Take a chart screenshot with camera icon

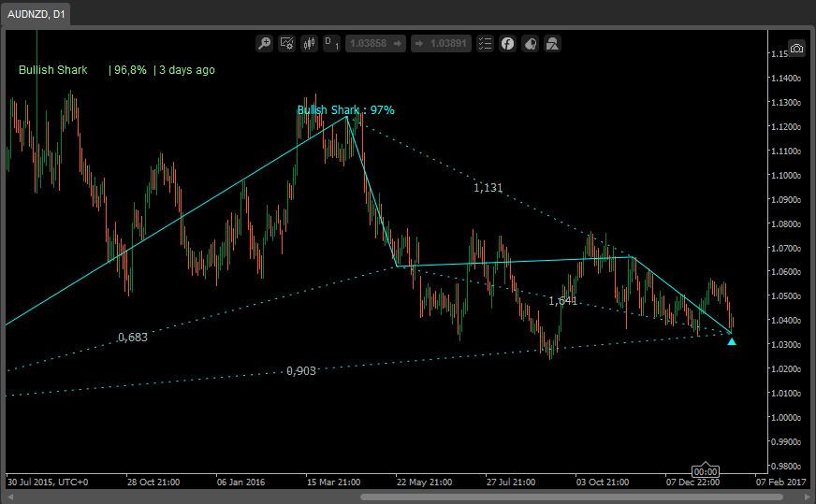coord(796,49)
